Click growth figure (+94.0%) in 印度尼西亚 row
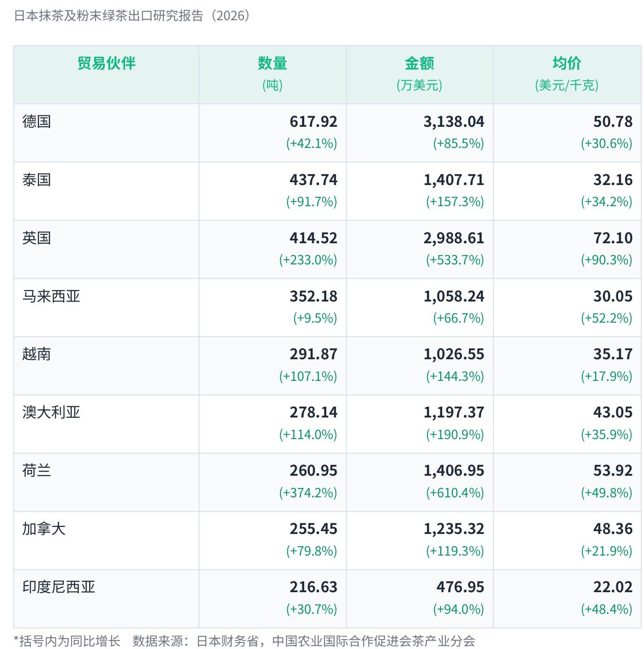The width and height of the screenshot is (644, 649). tap(459, 609)
